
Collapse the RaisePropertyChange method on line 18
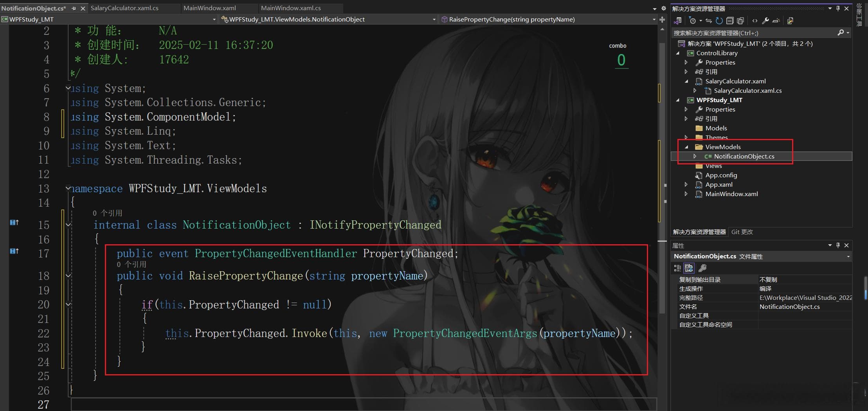(68, 276)
